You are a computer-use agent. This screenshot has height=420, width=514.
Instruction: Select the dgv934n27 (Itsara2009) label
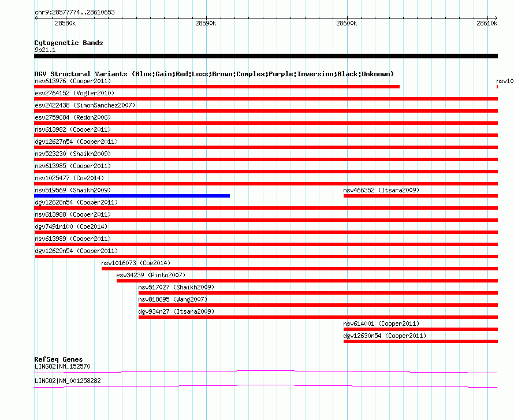point(176,311)
